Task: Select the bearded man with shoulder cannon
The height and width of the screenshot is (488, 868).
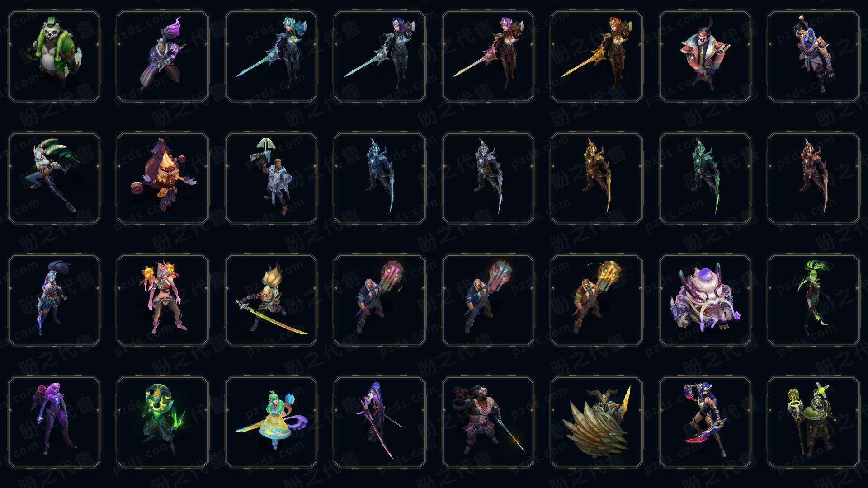Action: [x=488, y=422]
